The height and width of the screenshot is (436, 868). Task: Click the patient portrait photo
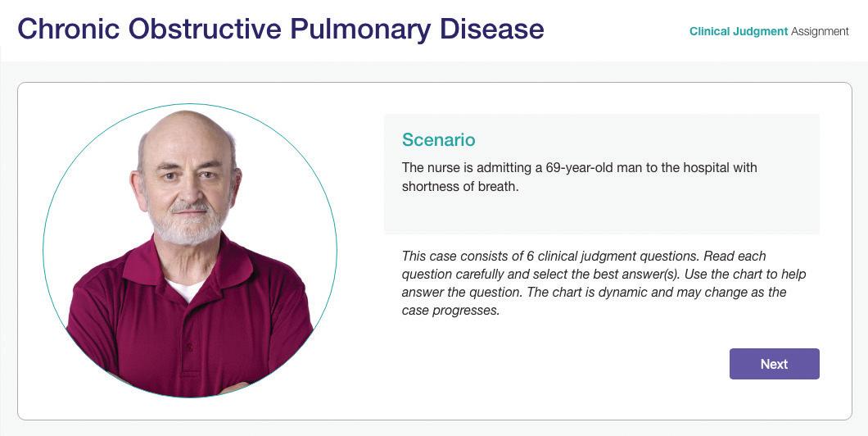(x=190, y=251)
